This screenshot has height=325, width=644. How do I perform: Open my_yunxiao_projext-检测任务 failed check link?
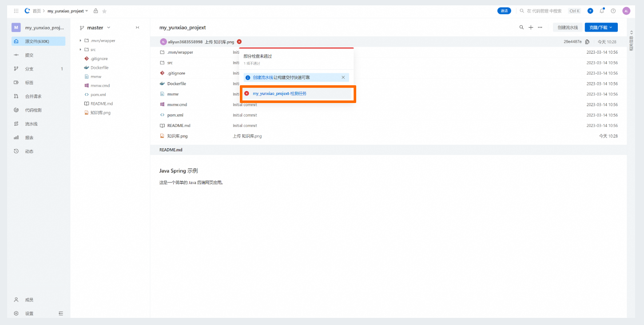(x=279, y=93)
